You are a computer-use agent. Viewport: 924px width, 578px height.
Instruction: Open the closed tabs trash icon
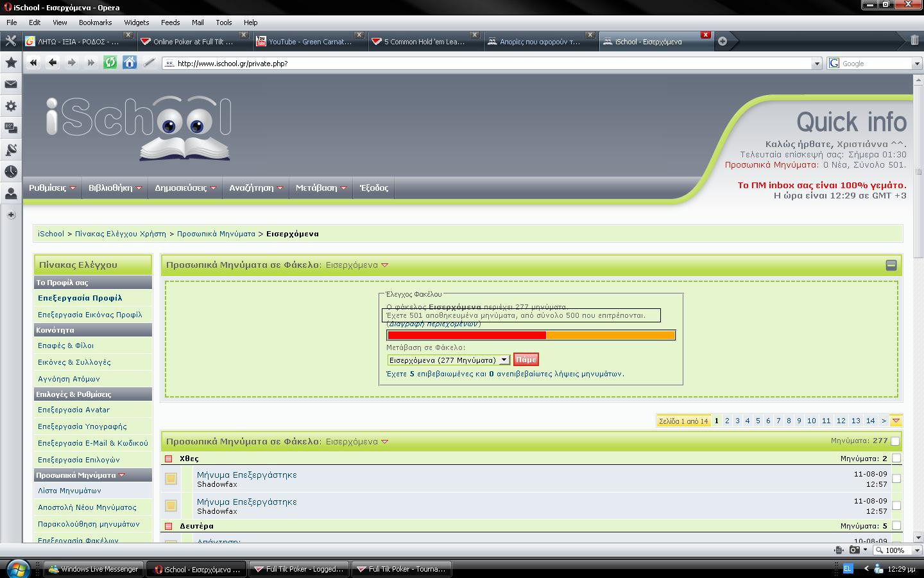914,40
